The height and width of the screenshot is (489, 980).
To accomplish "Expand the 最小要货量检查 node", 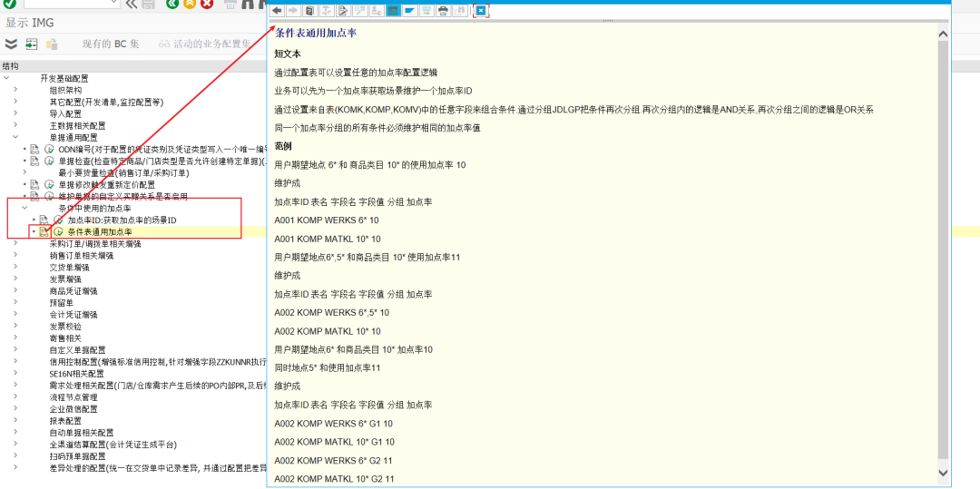I will pos(25,173).
